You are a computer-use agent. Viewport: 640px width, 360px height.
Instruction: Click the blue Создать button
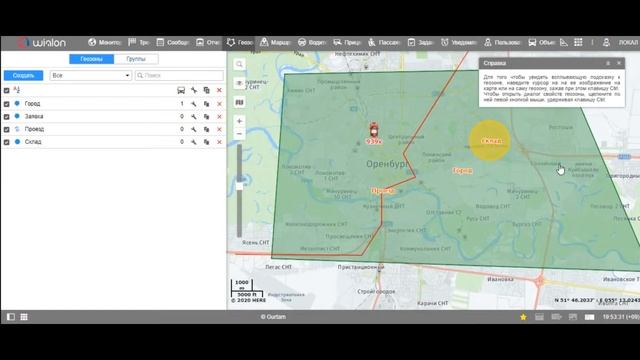click(23, 76)
